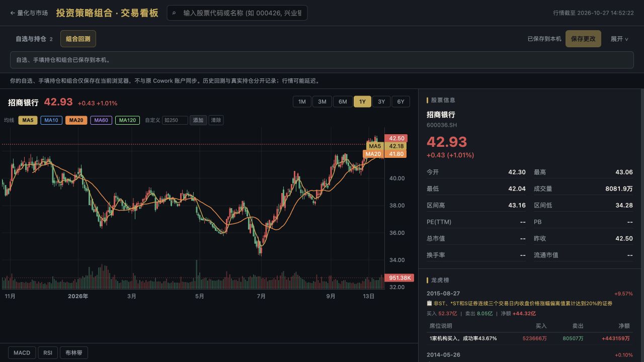Image resolution: width=644 pixels, height=362 pixels.
Task: Click the clipboard icon before 非ST reason text
Action: [x=429, y=304]
